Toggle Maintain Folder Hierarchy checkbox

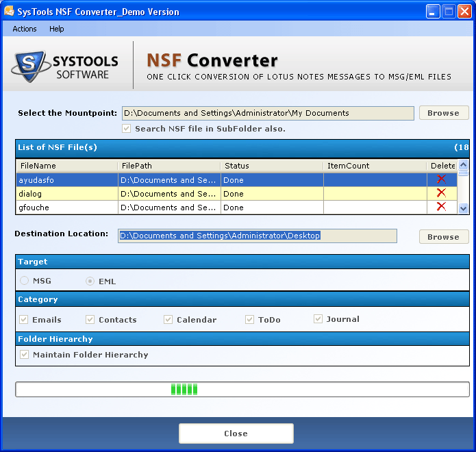point(24,354)
